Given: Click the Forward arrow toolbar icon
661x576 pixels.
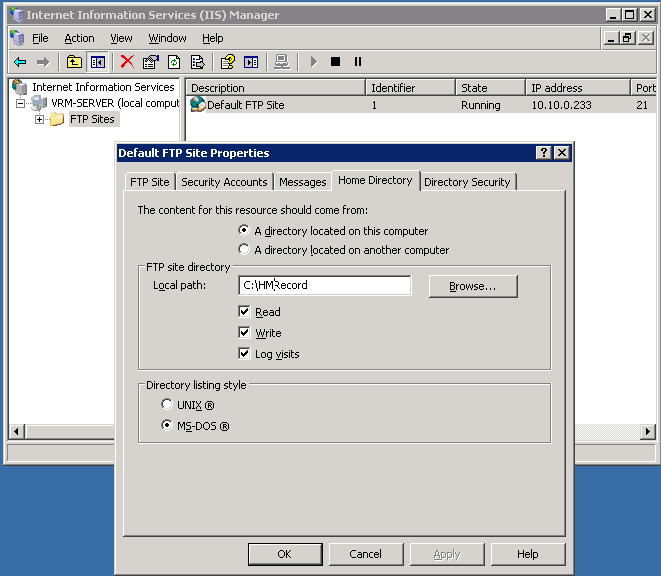Looking at the screenshot, I should click(x=43, y=62).
